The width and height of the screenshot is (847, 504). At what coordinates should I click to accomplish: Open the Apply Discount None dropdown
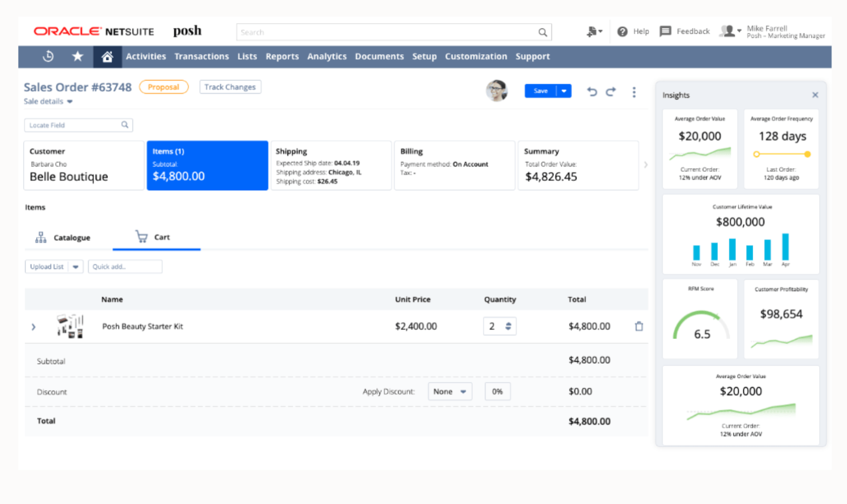click(450, 391)
